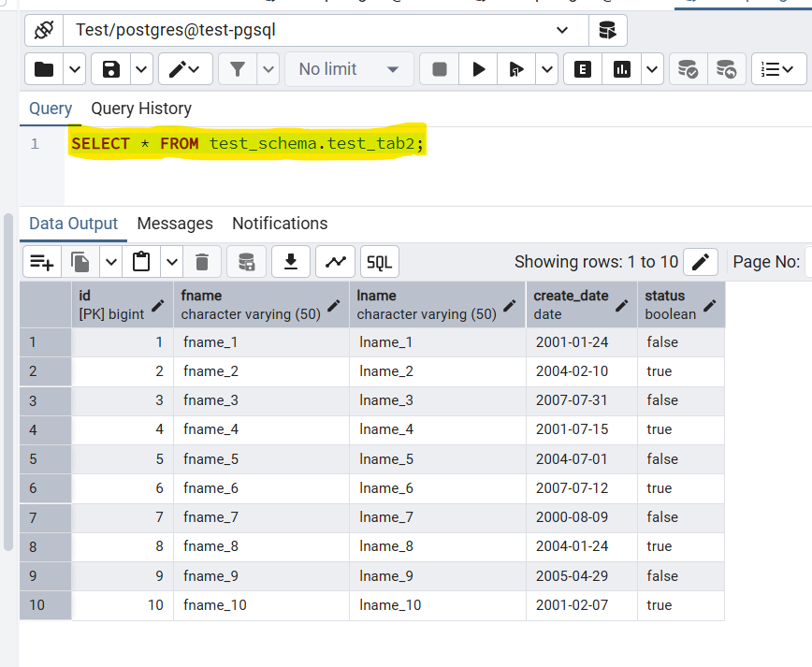Click the connection status icon
Screen dimensions: 812x667
click(x=44, y=30)
